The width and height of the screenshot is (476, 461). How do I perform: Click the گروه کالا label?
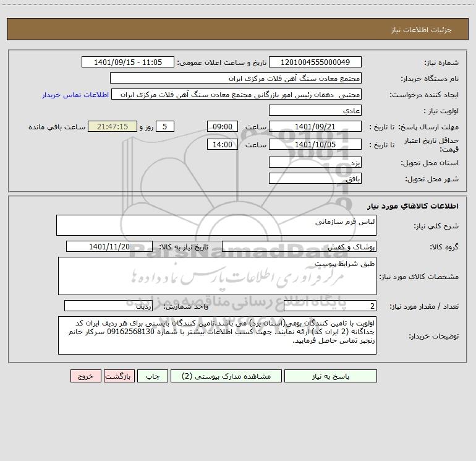point(444,247)
